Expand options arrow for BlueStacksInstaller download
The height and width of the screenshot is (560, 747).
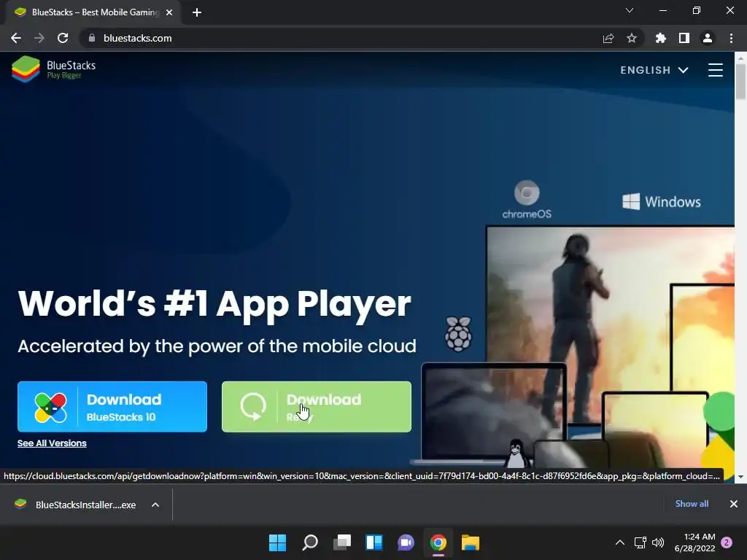(155, 505)
